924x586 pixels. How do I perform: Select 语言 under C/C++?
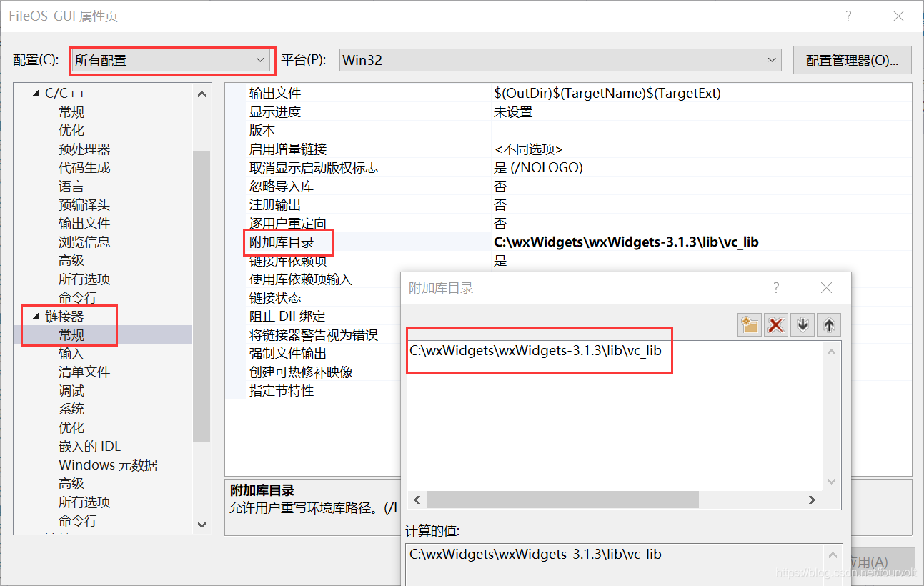[71, 187]
